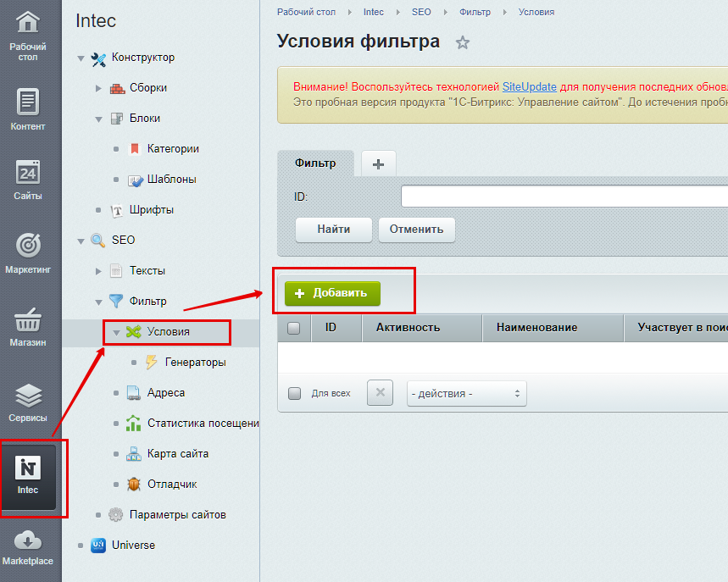Image resolution: width=728 pixels, height=582 pixels.
Task: Click the Карта сайта sitemap icon
Action: point(134,454)
